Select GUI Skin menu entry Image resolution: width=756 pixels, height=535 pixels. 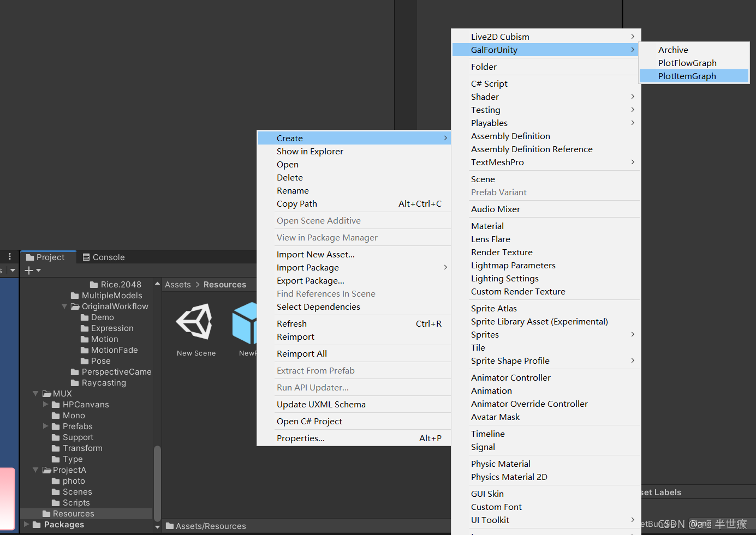(546, 494)
